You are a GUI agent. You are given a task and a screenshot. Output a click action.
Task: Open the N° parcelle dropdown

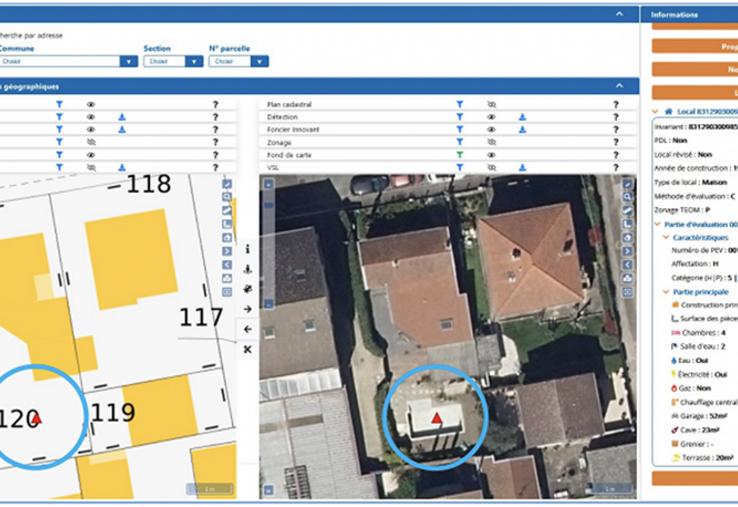tap(259, 61)
